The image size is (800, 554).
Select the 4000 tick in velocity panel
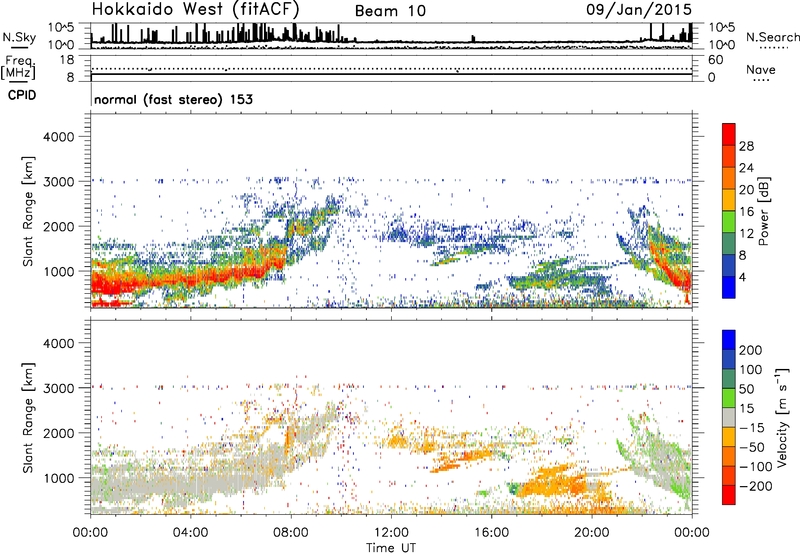click(59, 343)
